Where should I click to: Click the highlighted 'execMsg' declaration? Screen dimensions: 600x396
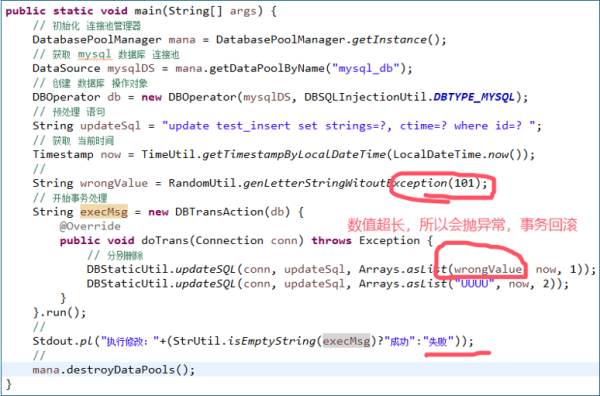coord(104,212)
